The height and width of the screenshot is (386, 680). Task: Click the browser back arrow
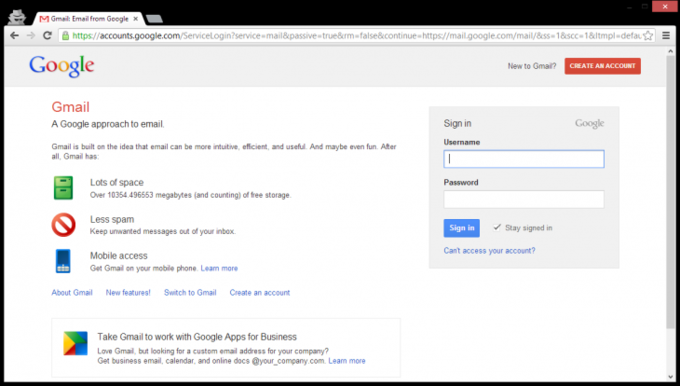[14, 36]
